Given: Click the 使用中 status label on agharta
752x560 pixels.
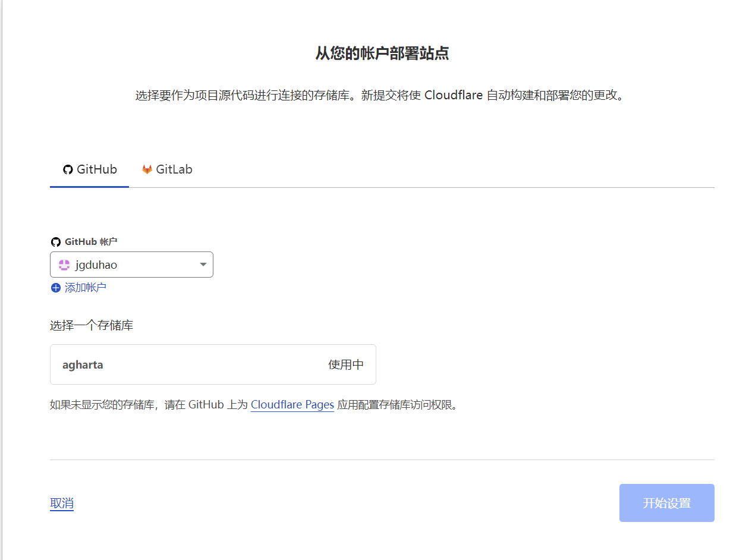Looking at the screenshot, I should (345, 364).
